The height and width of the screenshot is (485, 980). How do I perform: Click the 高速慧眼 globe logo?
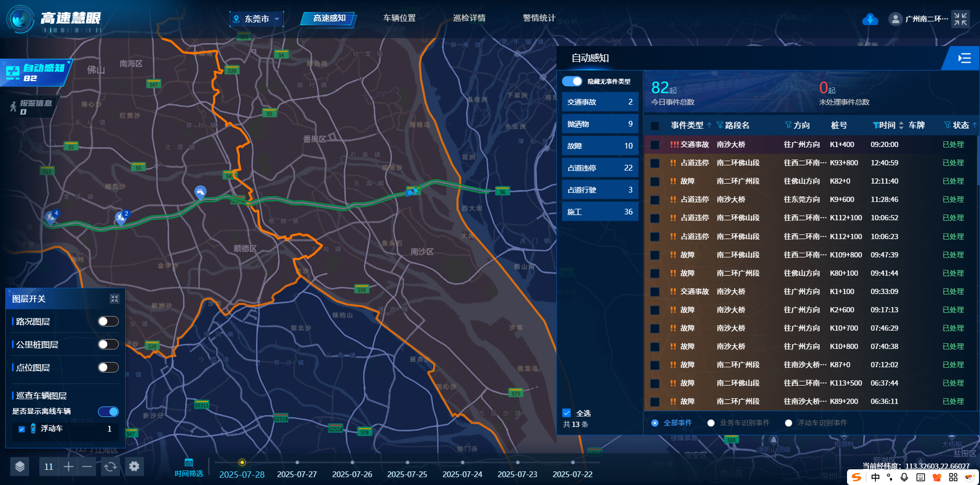coord(20,19)
